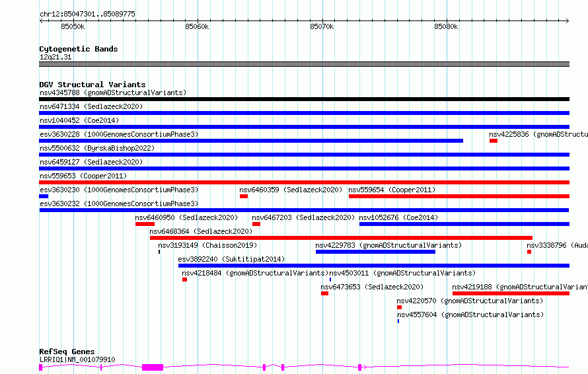Open the esv3630232 blue variant bar
The width and height of the screenshot is (588, 374).
[304, 210]
